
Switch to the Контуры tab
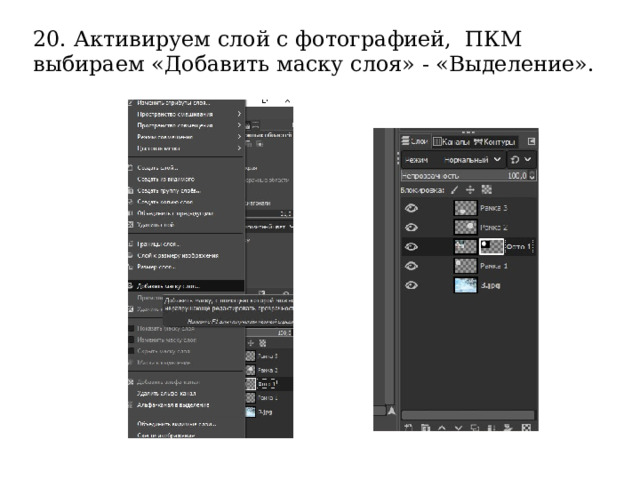pyautogui.click(x=494, y=142)
